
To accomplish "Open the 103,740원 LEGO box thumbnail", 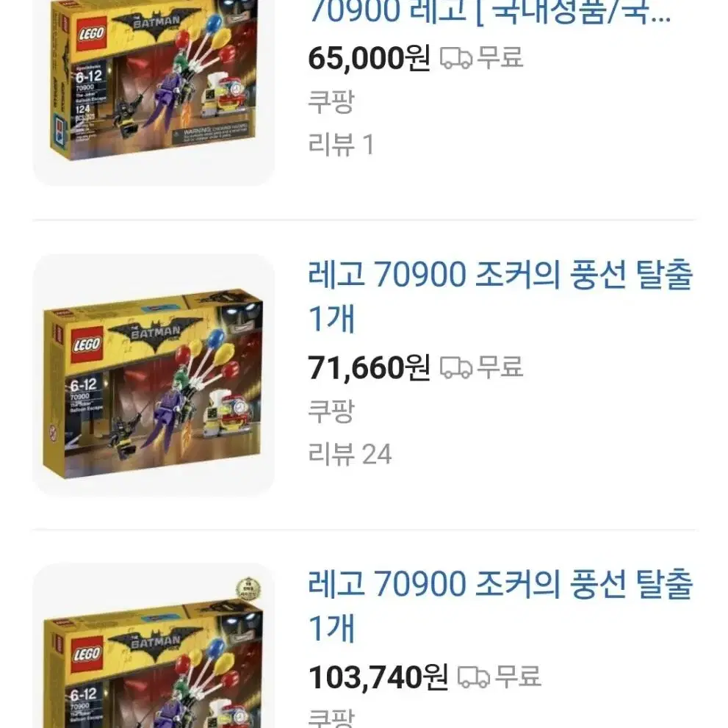I will point(154,646).
